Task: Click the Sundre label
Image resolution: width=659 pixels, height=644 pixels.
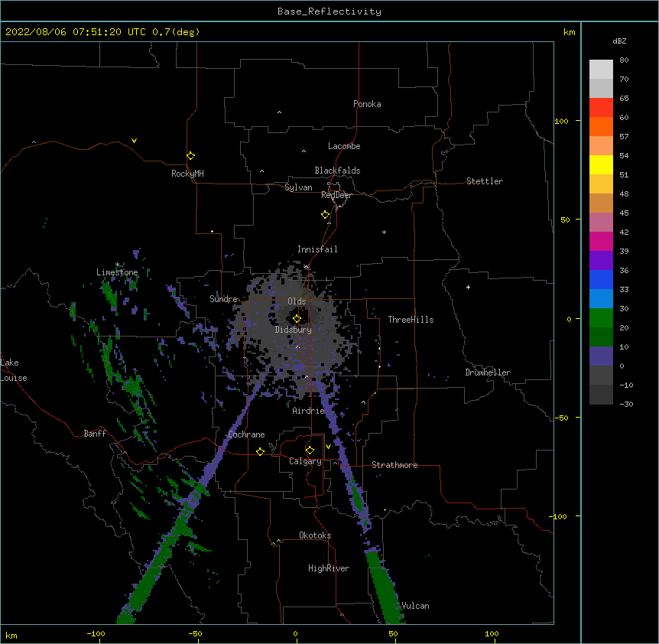Action: pyautogui.click(x=223, y=299)
